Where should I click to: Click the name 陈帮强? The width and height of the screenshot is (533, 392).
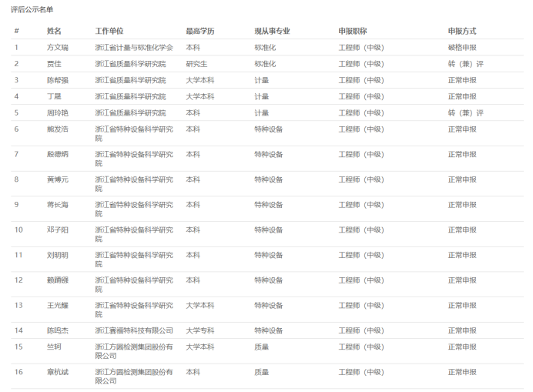click(x=57, y=80)
